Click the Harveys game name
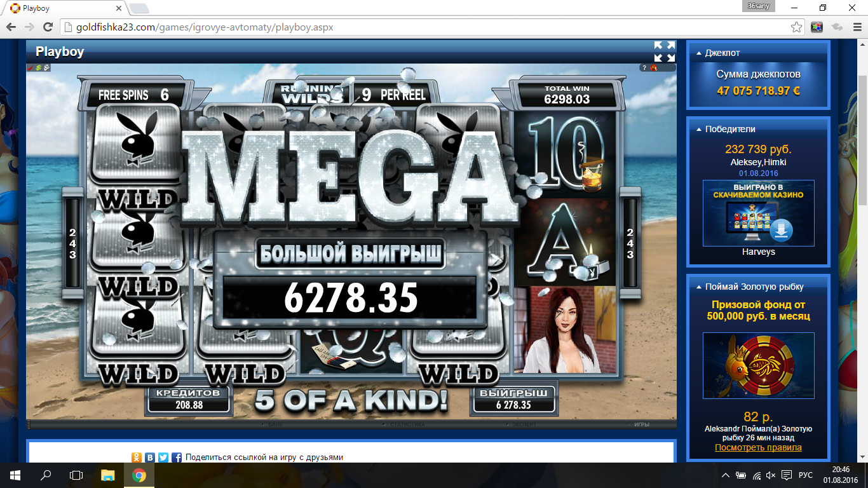 click(758, 252)
